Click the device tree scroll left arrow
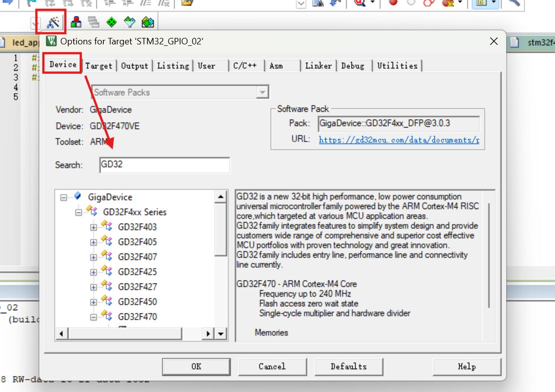 (62, 334)
